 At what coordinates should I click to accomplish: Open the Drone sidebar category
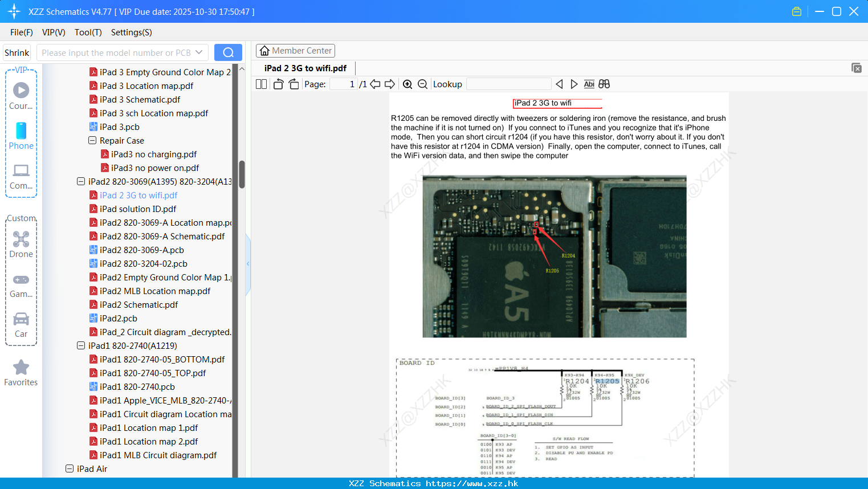coord(21,244)
